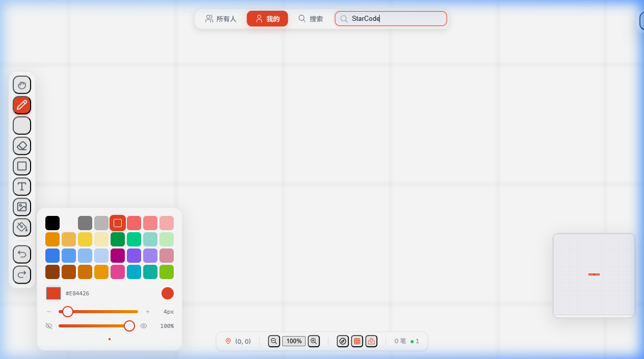This screenshot has height=359, width=644.
Task: Pick the selected red-orange swatch
Action: pos(118,223)
